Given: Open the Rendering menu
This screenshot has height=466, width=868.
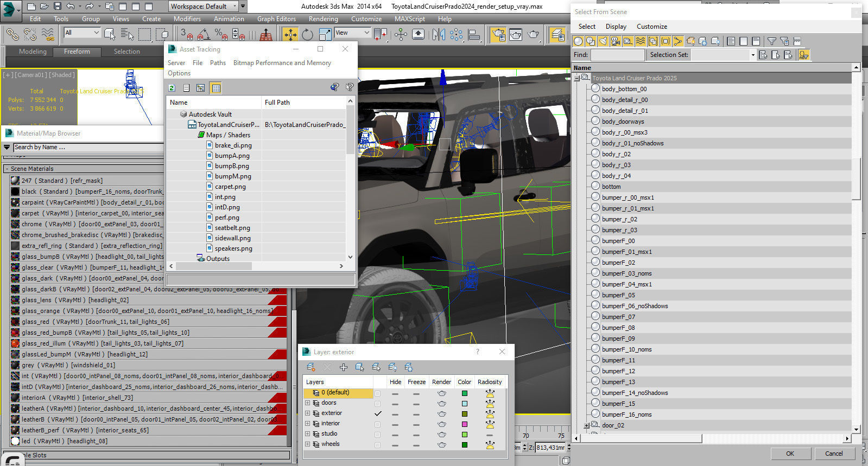Looking at the screenshot, I should coord(323,19).
